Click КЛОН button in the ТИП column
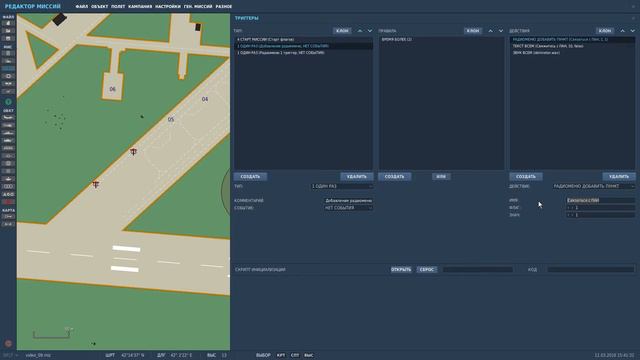The height and width of the screenshot is (360, 640). (342, 31)
